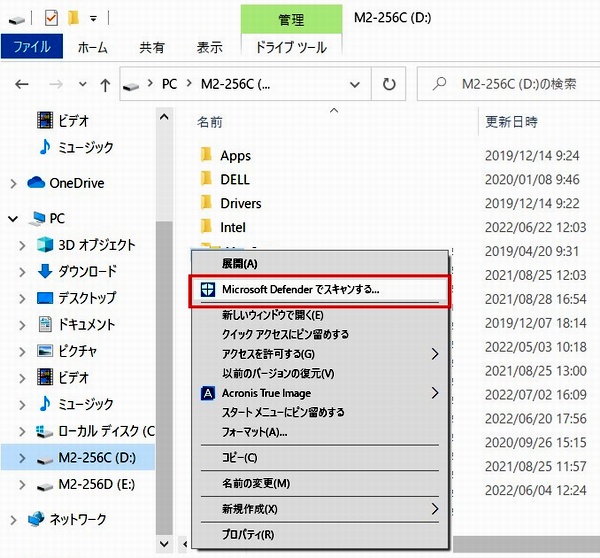Click the navigation pane scrollbar thumb
Viewport: 600px width, 558px height.
pyautogui.click(x=164, y=378)
